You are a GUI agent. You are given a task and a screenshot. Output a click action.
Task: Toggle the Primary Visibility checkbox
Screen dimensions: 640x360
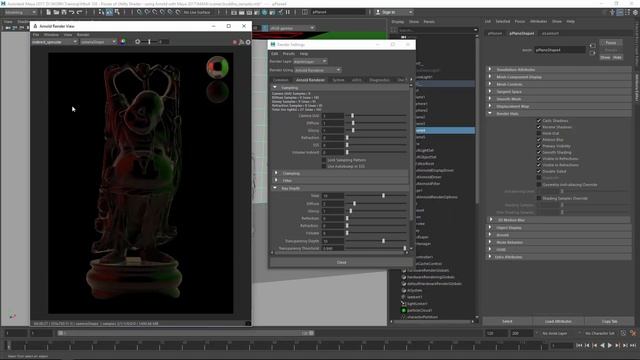click(539, 146)
